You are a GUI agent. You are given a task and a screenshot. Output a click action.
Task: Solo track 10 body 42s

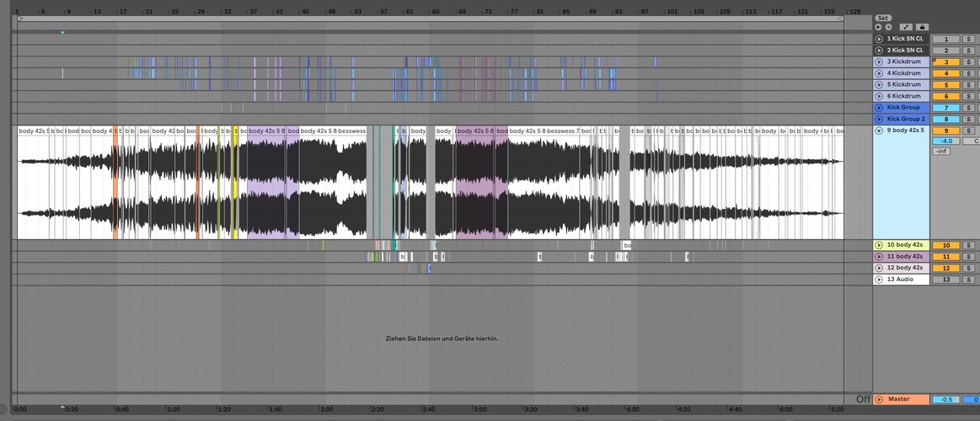[968, 246]
